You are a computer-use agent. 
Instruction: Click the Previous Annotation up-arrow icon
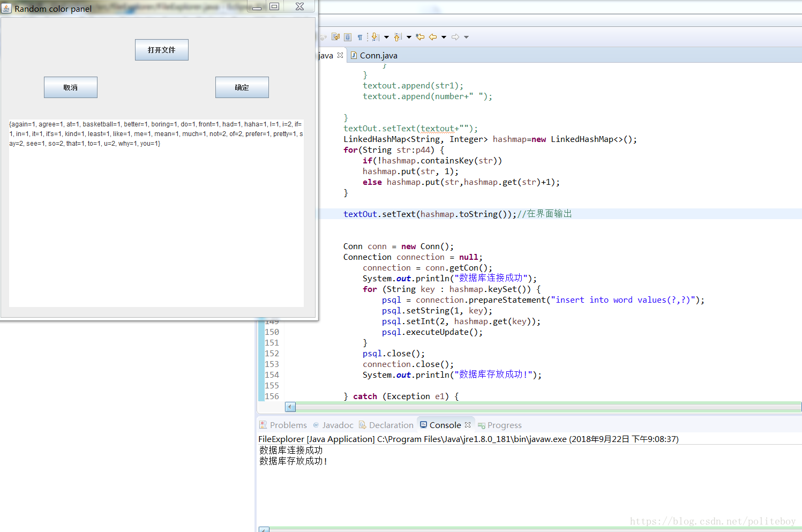click(x=398, y=37)
